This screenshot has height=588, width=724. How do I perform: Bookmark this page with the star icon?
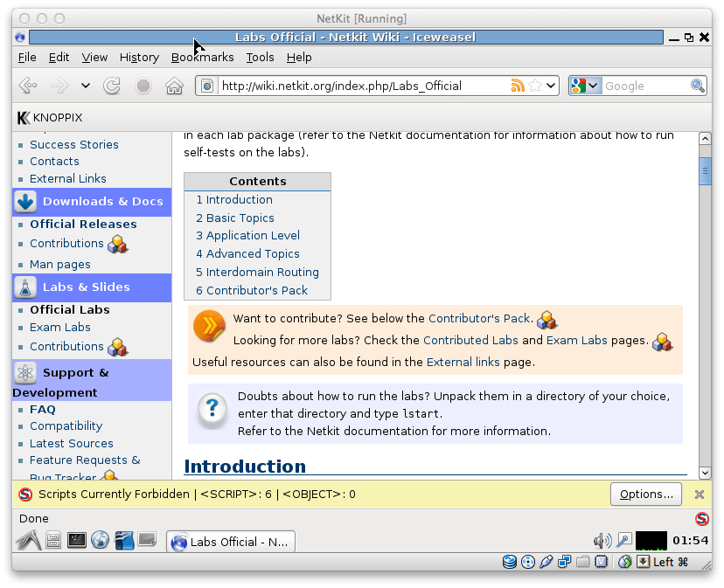534,86
